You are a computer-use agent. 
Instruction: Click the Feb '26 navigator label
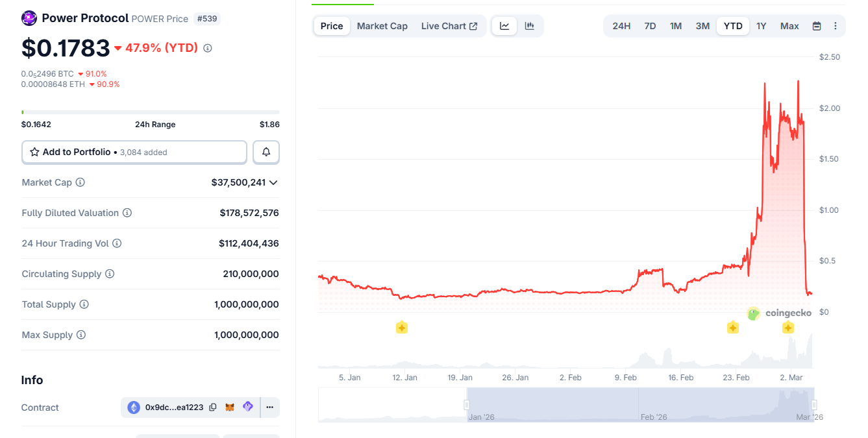(x=654, y=417)
